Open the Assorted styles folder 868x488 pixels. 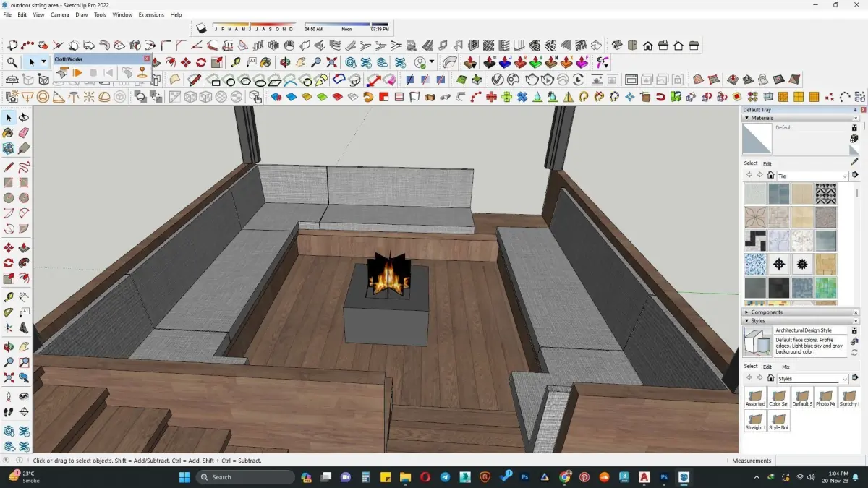(755, 398)
